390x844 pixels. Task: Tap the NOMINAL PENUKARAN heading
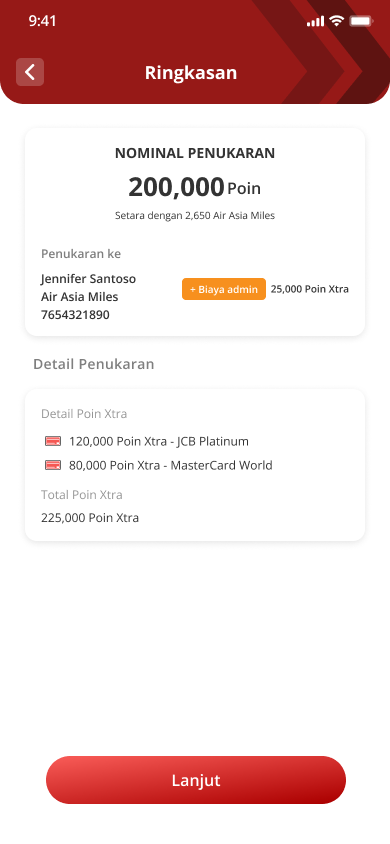tap(195, 153)
